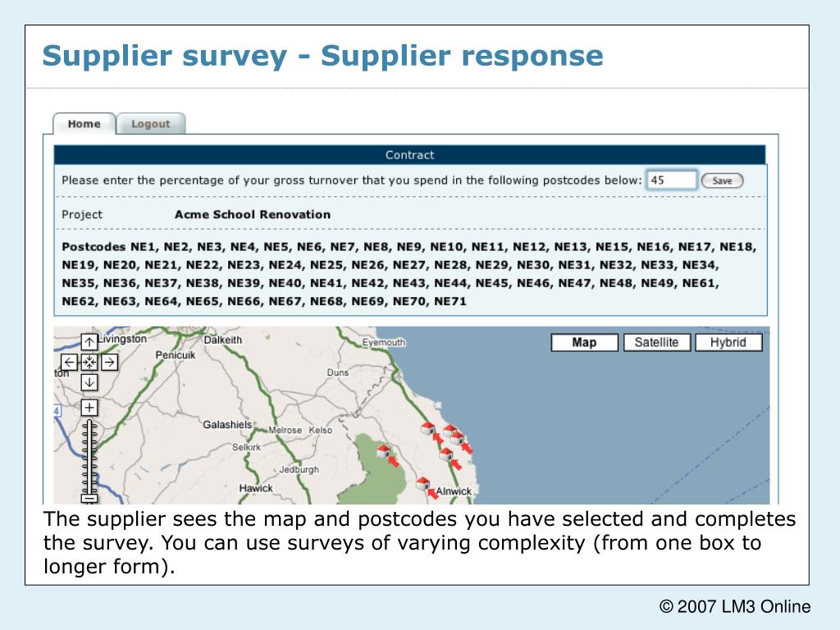Click the Melrose label on map
Image resolution: width=840 pixels, height=630 pixels.
pyautogui.click(x=285, y=430)
